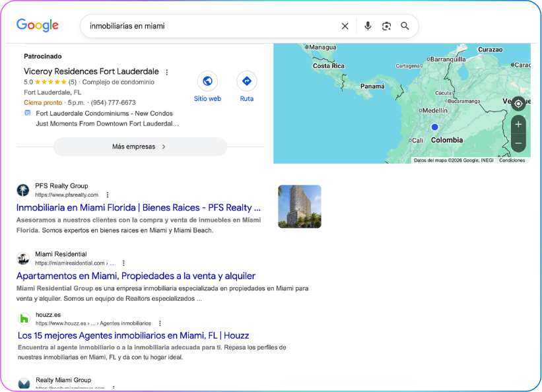Click the Patrocinado label

click(43, 56)
